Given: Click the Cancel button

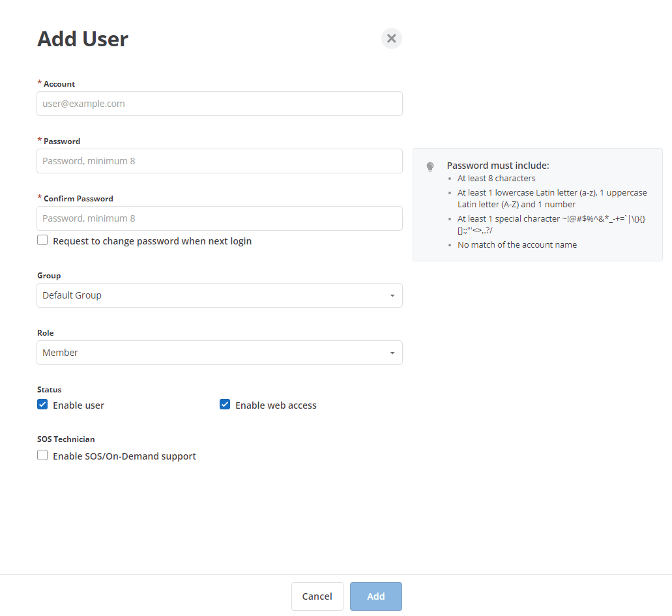Looking at the screenshot, I should [317, 596].
